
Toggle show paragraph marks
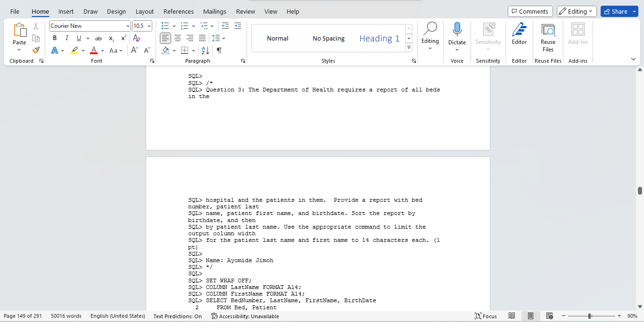click(219, 50)
